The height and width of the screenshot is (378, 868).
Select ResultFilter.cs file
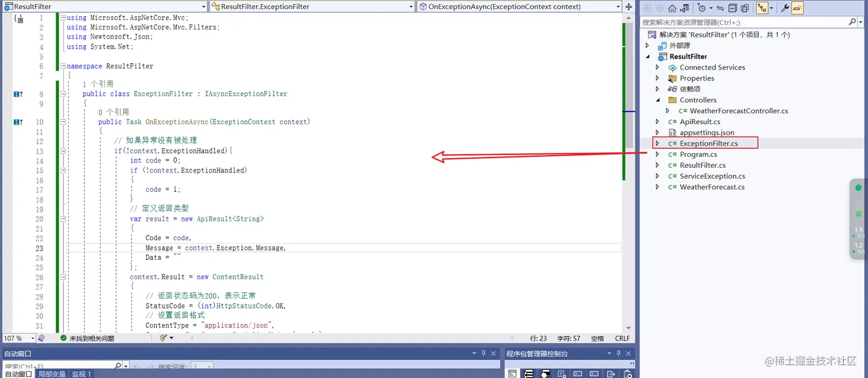pyautogui.click(x=703, y=165)
